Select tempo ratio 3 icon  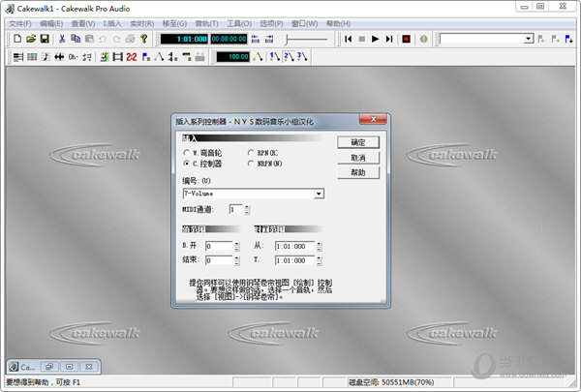click(x=302, y=57)
